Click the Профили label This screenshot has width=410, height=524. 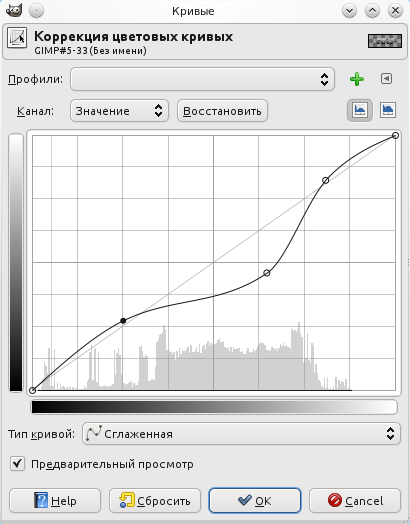[x=35, y=80]
